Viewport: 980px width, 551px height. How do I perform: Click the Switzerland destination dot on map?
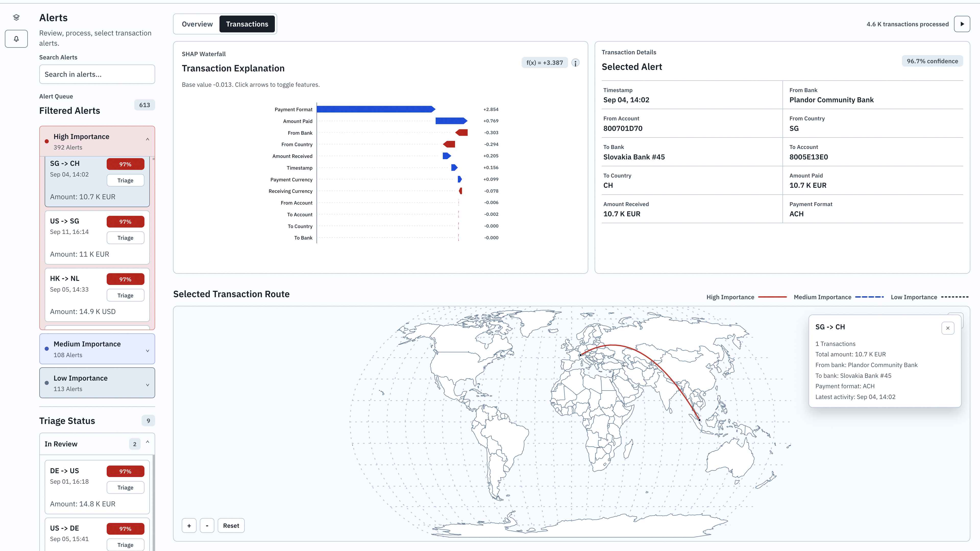pyautogui.click(x=581, y=355)
